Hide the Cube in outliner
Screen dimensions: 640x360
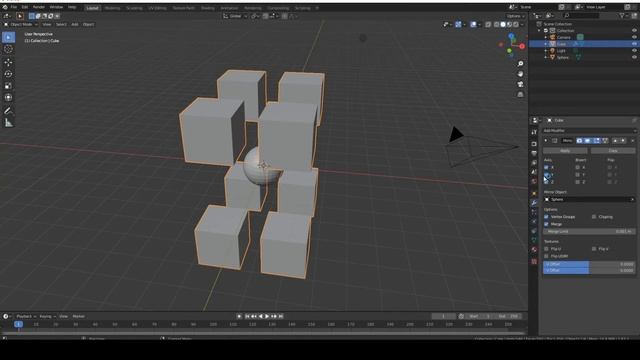tap(634, 44)
